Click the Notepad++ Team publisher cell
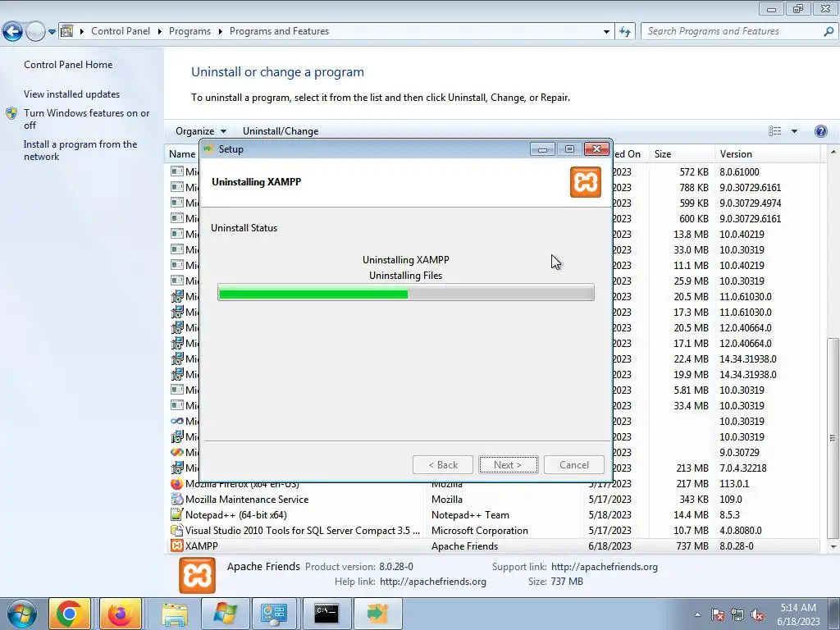840x630 pixels. click(470, 515)
